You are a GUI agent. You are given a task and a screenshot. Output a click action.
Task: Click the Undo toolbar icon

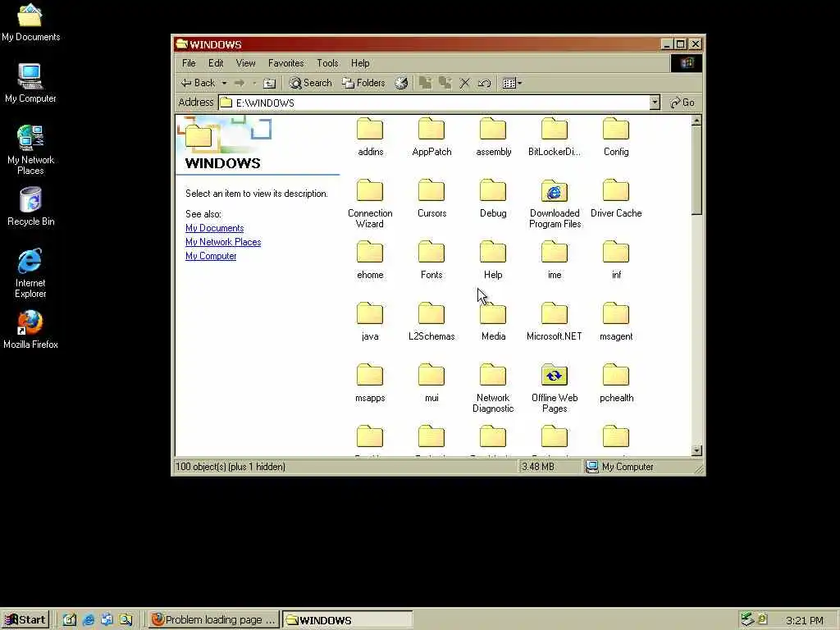pyautogui.click(x=484, y=83)
